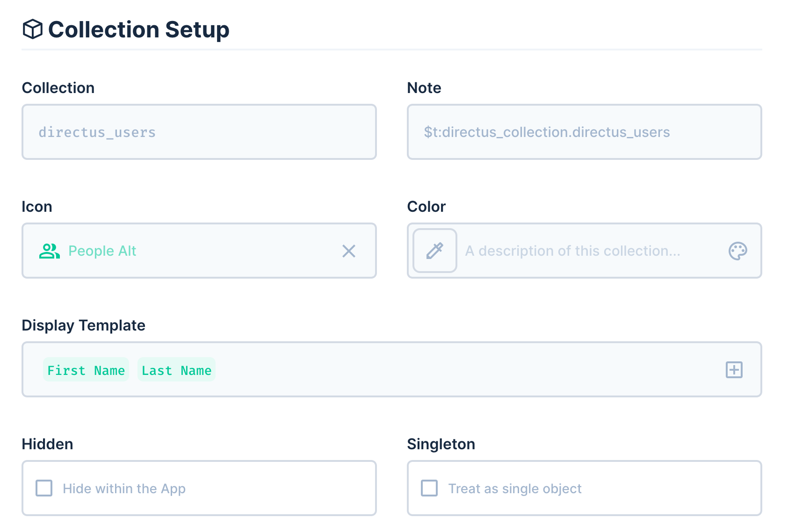Click the Display Template label

pos(84,325)
